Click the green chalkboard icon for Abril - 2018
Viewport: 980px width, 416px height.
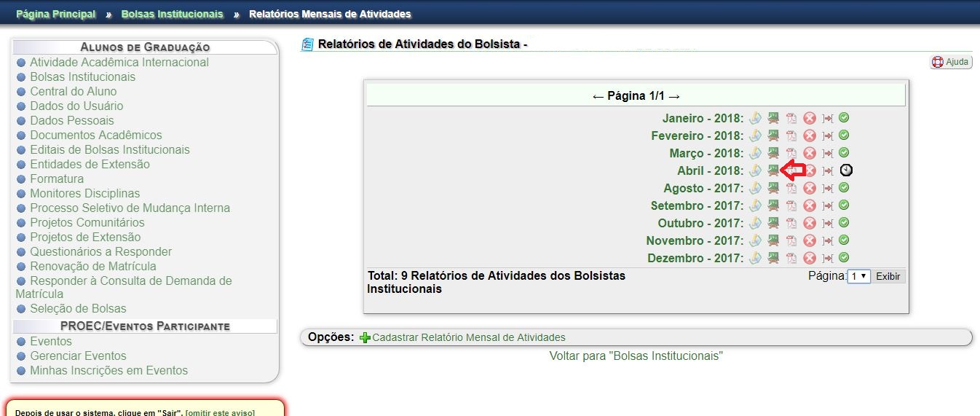(773, 170)
